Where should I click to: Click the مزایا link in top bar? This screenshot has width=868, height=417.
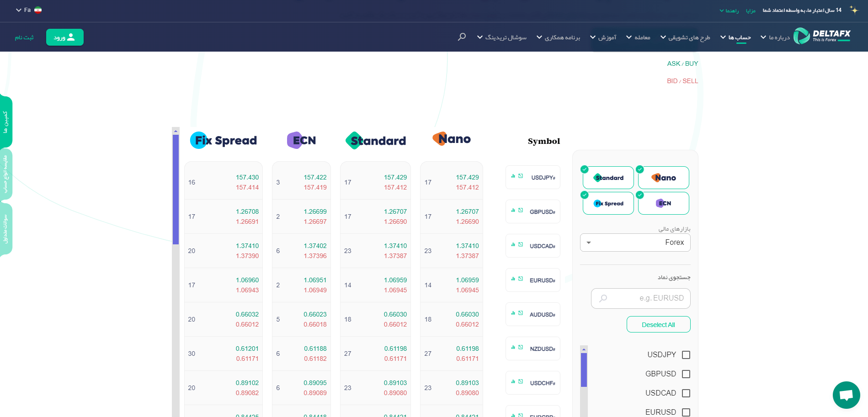(751, 11)
